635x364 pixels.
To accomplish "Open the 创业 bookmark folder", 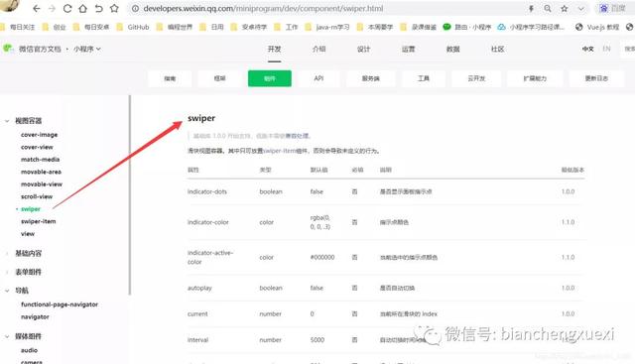I will [x=55, y=27].
